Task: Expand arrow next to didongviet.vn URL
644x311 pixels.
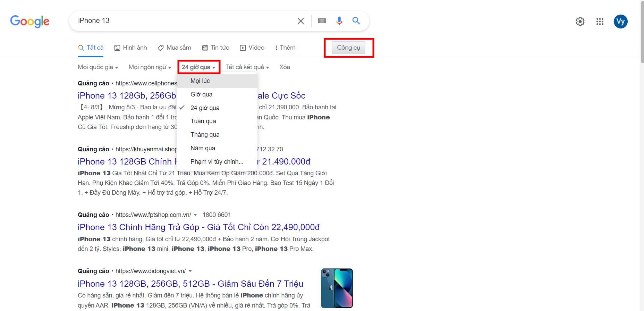Action: [190, 271]
